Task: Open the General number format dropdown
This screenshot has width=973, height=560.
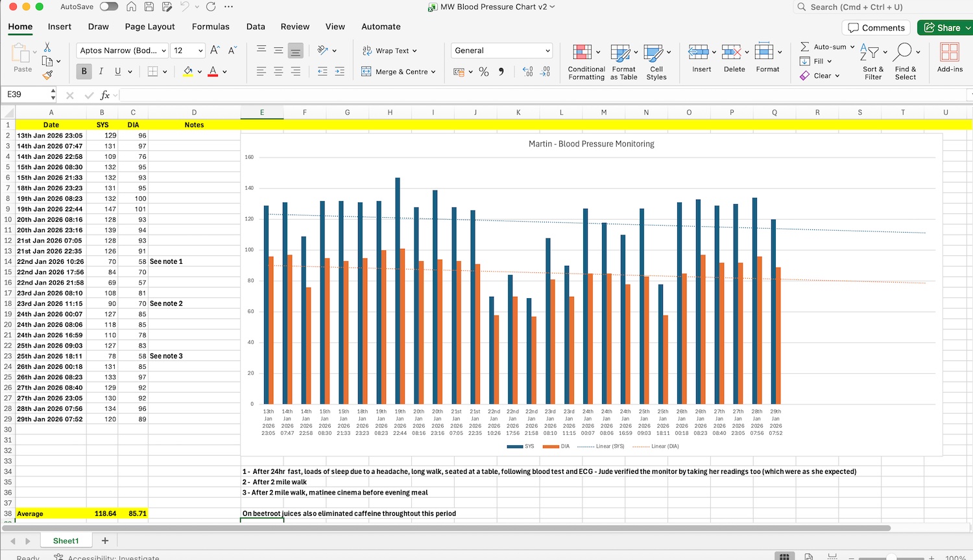Action: (547, 51)
